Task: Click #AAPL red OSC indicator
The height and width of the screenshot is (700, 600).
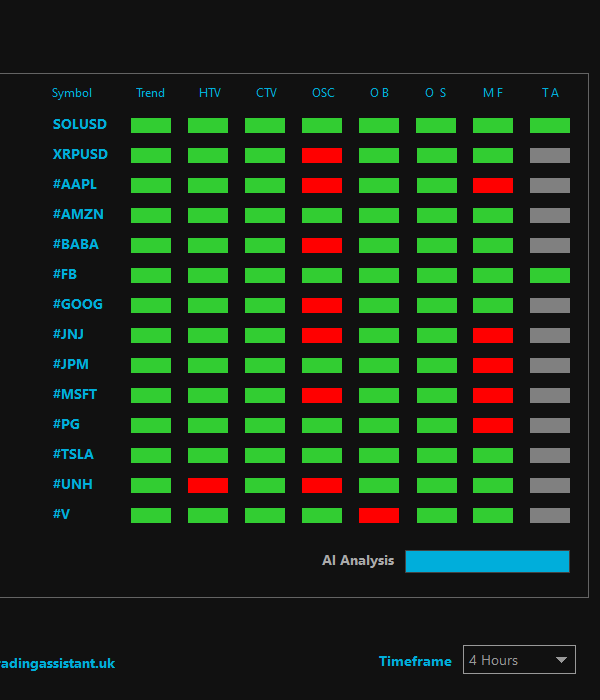Action: [322, 185]
